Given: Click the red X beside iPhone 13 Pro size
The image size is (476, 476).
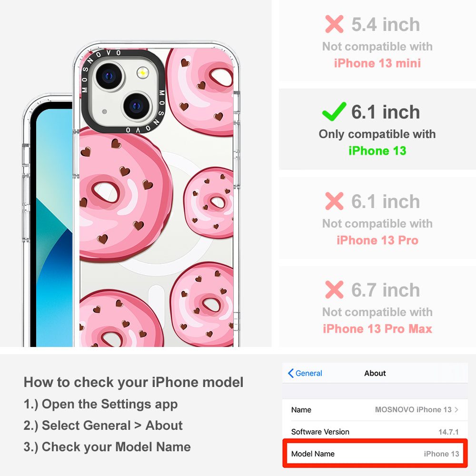Looking at the screenshot, I should coord(334,201).
